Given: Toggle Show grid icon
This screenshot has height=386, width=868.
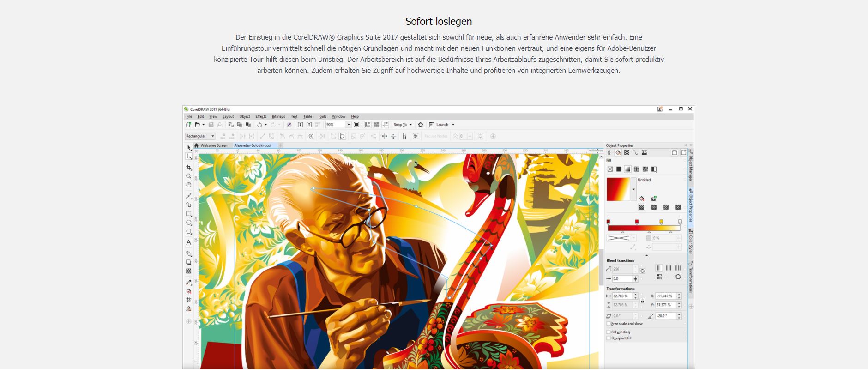Looking at the screenshot, I should tap(376, 125).
